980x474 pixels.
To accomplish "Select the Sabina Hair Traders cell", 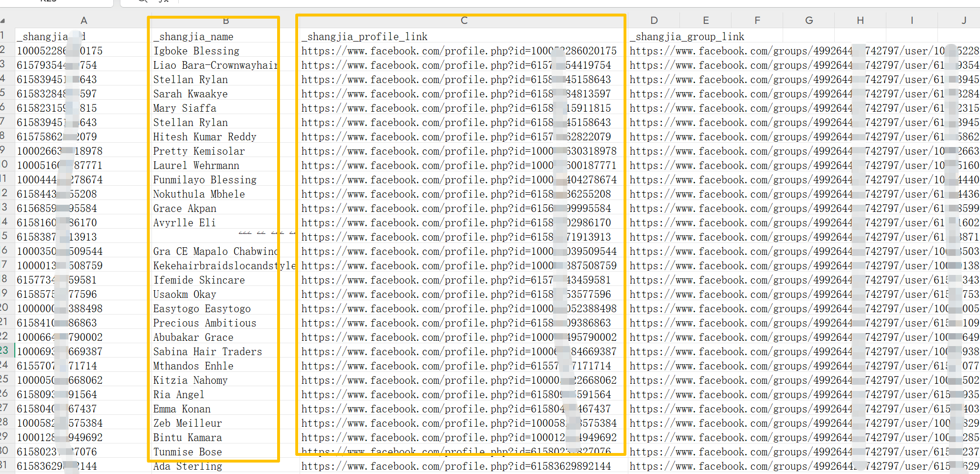I will click(207, 352).
